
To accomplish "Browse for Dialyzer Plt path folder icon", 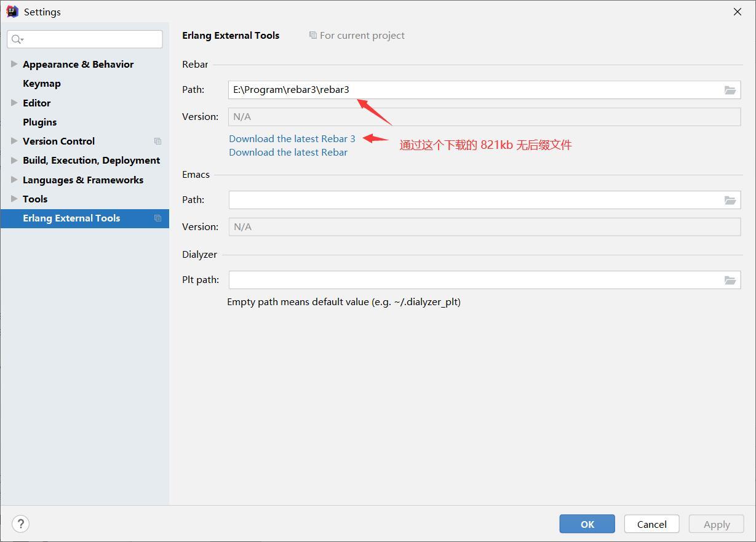I will tap(730, 280).
